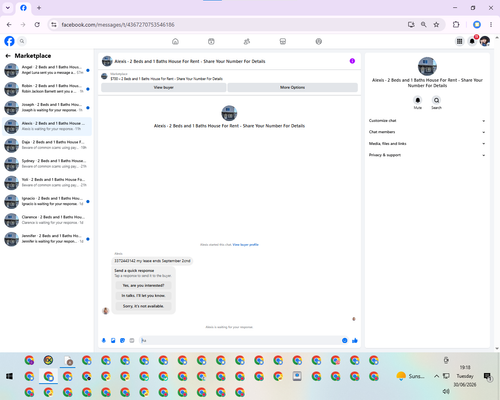Open the Chrome profile avatar icon
The height and width of the screenshot is (400, 500).
coord(477,24)
